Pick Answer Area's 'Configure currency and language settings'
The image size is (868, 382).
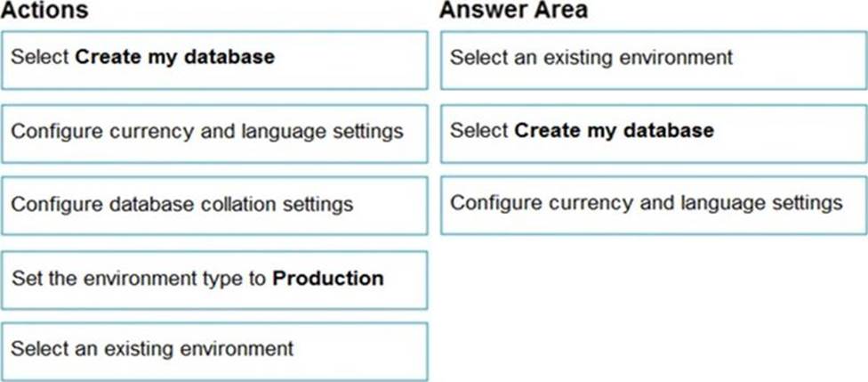click(x=654, y=203)
